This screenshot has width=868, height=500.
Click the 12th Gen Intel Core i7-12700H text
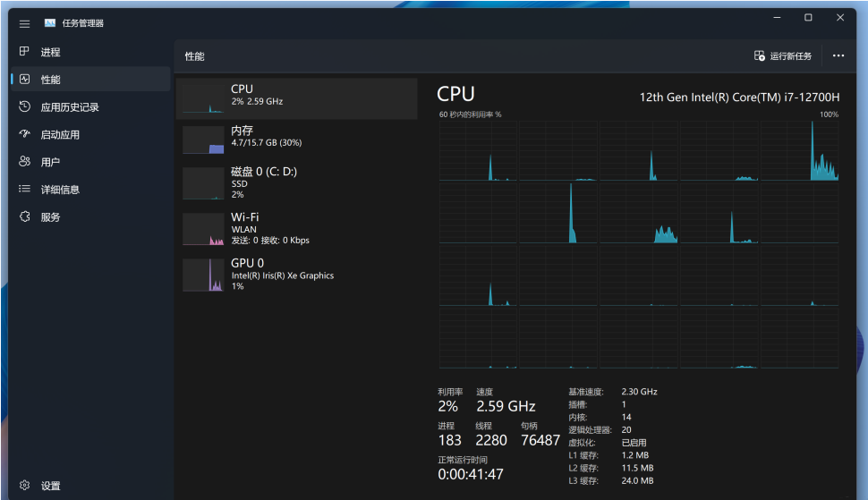[x=739, y=97]
